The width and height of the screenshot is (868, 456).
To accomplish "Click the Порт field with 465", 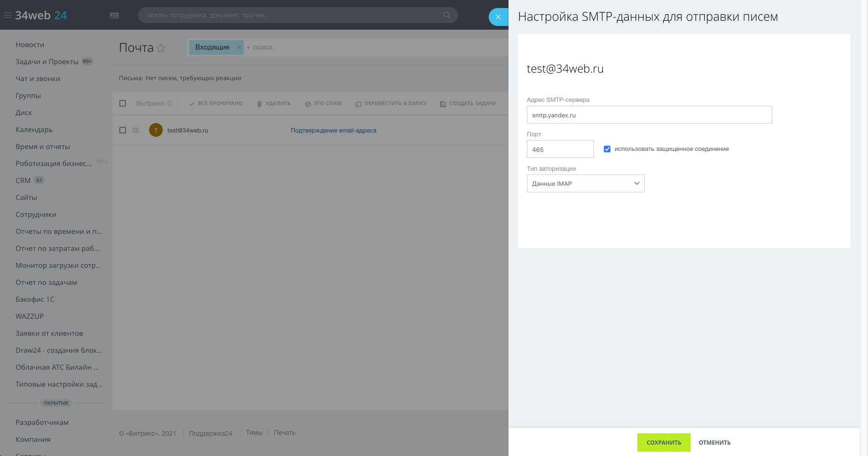I will [560, 149].
